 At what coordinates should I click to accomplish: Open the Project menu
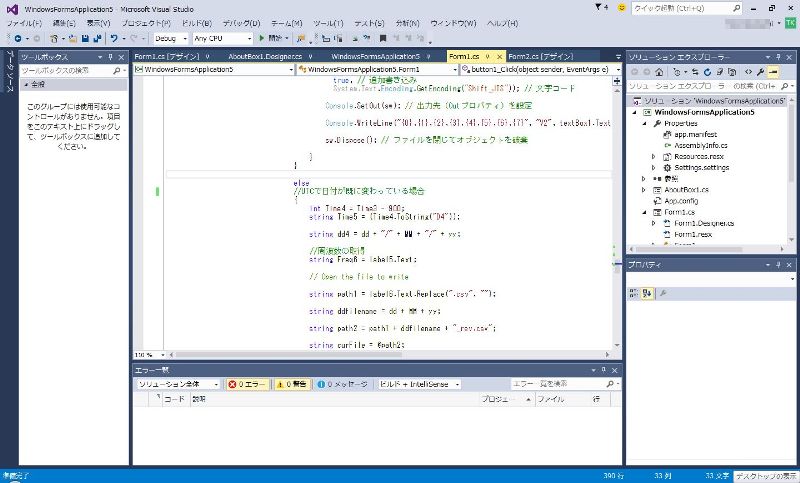pyautogui.click(x=146, y=23)
